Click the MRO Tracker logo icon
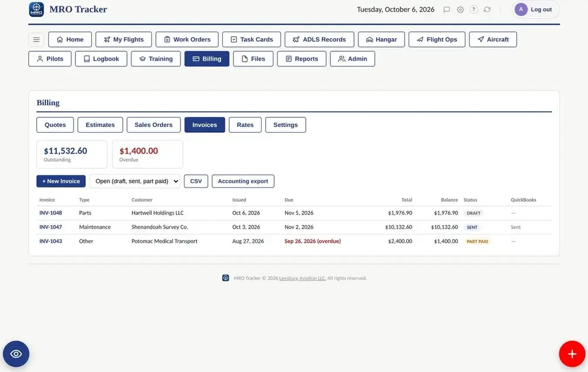The height and width of the screenshot is (372, 588). coord(36,9)
